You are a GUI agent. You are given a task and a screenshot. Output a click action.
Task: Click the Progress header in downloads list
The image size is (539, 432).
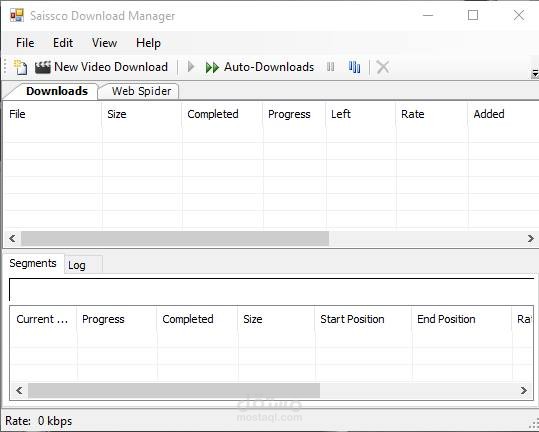(294, 114)
